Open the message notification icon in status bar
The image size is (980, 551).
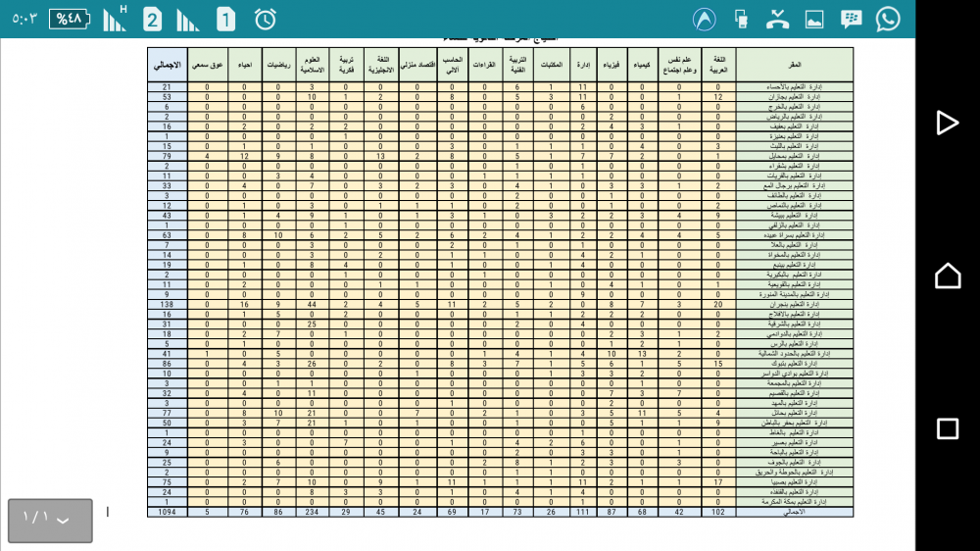click(x=851, y=20)
